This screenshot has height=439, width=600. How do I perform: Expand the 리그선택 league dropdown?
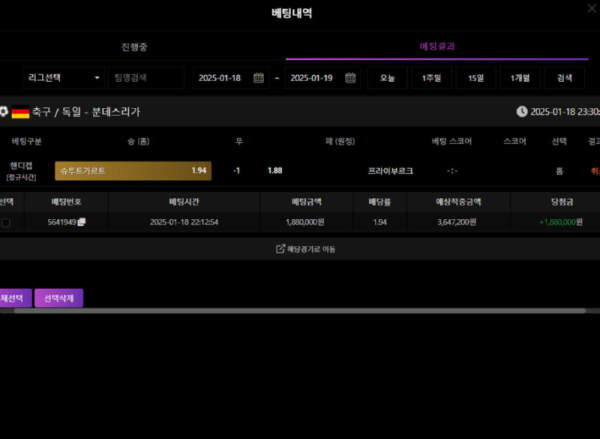(64, 78)
